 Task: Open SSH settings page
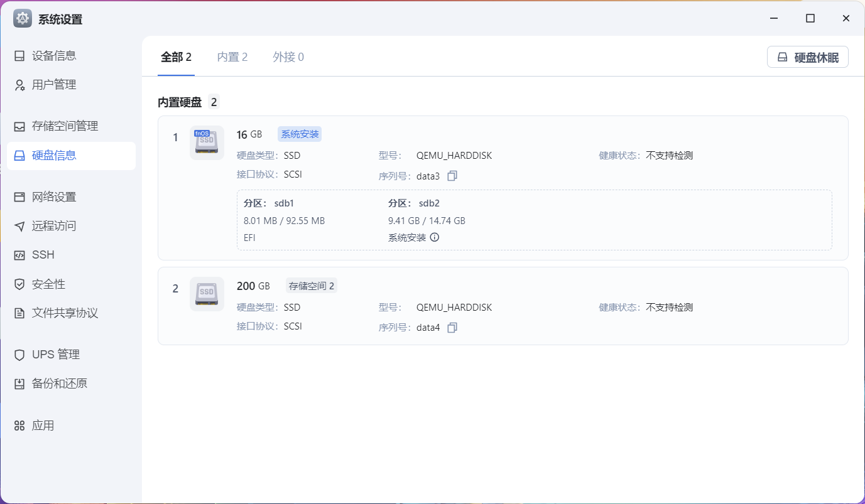[x=43, y=255]
